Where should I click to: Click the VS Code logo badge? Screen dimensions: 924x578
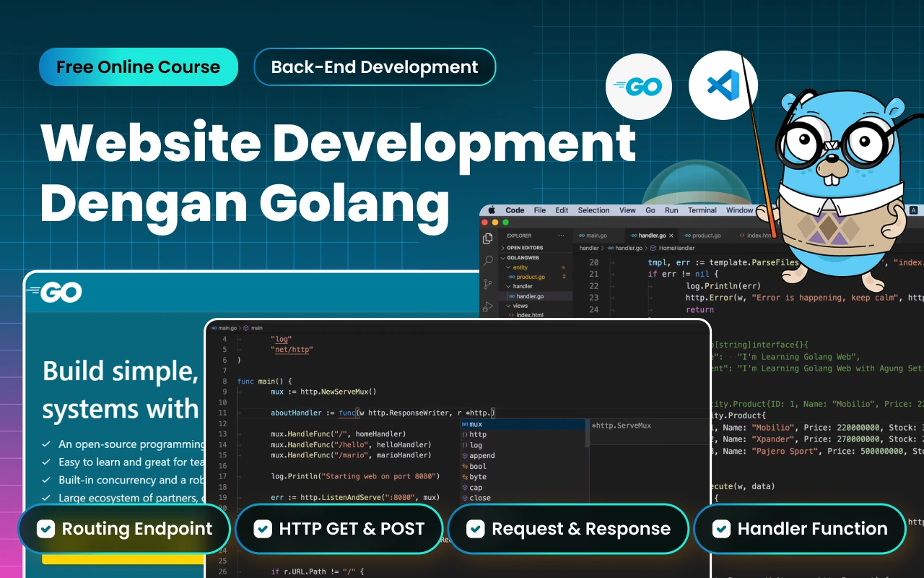(723, 86)
